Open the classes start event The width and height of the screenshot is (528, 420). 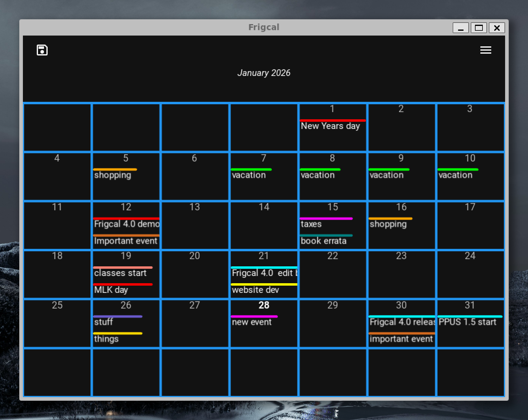click(123, 273)
